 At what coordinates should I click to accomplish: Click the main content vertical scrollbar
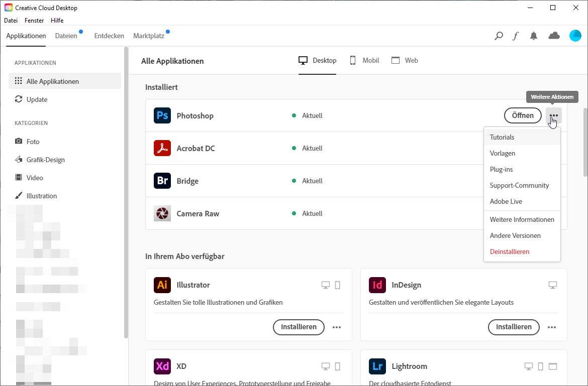click(x=585, y=142)
